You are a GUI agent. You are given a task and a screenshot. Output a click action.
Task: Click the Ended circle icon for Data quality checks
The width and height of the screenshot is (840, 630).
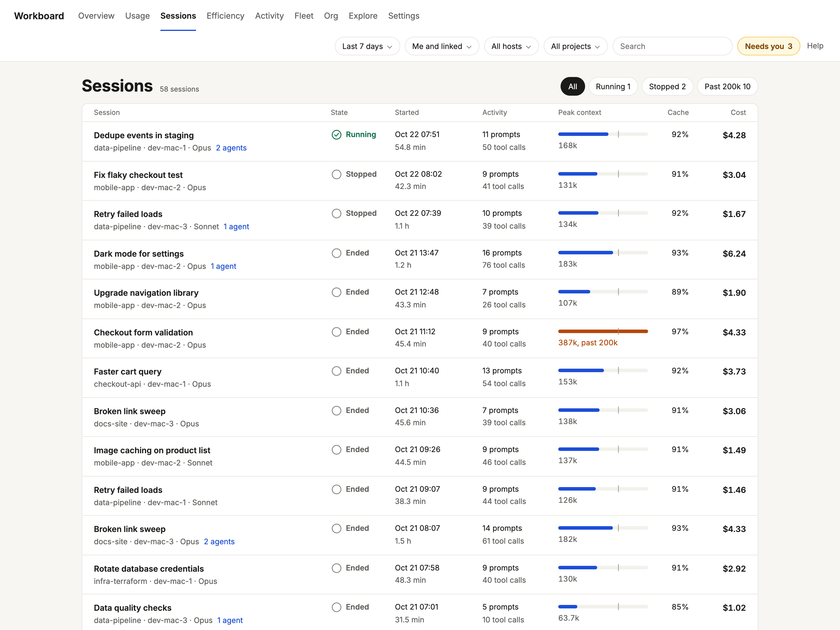pyautogui.click(x=337, y=607)
